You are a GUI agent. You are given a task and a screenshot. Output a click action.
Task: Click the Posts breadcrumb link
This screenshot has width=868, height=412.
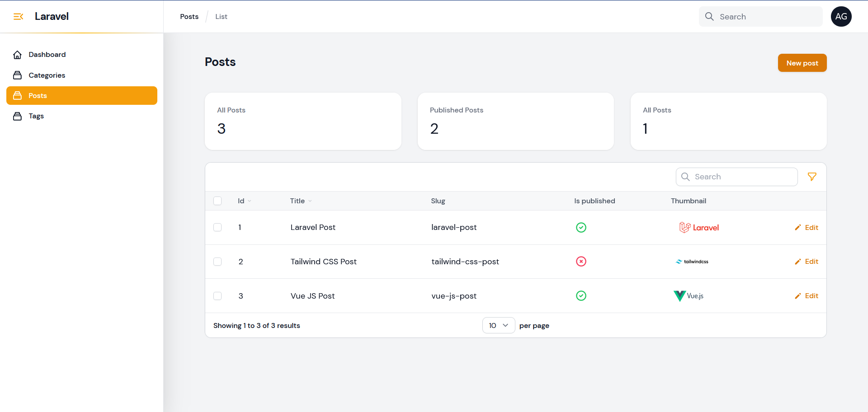coord(189,17)
